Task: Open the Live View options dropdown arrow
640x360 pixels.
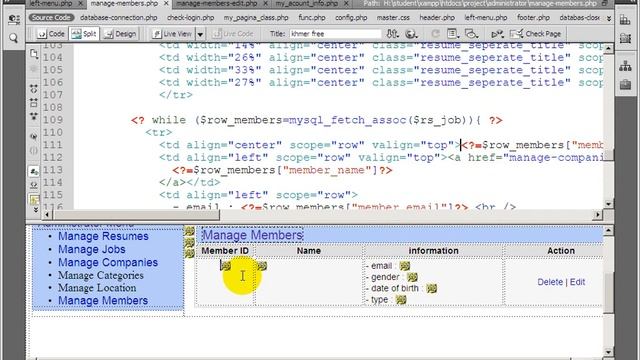Action: coord(200,34)
